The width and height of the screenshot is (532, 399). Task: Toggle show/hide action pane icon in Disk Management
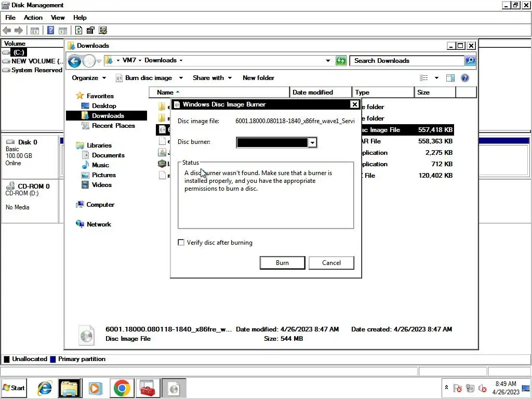coord(63,31)
